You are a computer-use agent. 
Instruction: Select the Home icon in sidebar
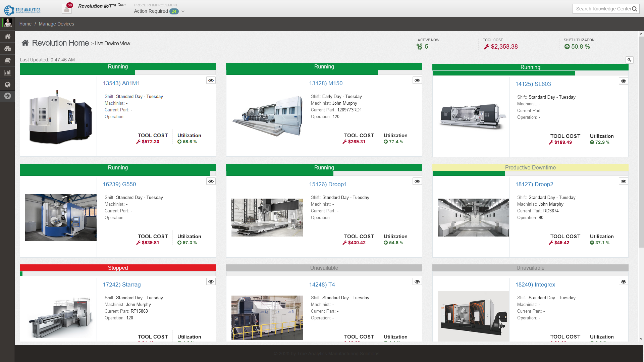point(7,36)
